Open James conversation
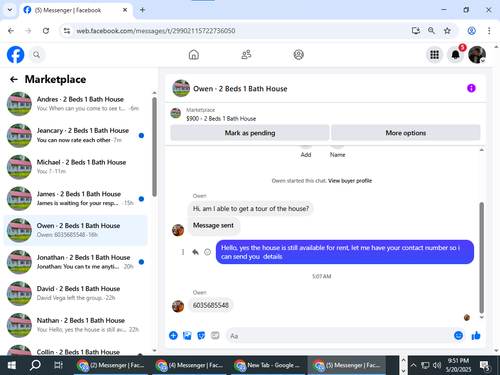The image size is (500, 375). click(75, 199)
